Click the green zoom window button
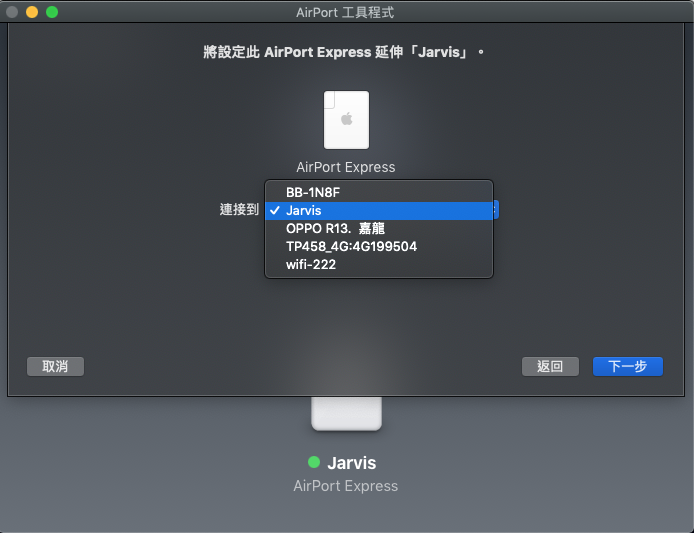Viewport: 694px width, 533px height. tap(52, 12)
